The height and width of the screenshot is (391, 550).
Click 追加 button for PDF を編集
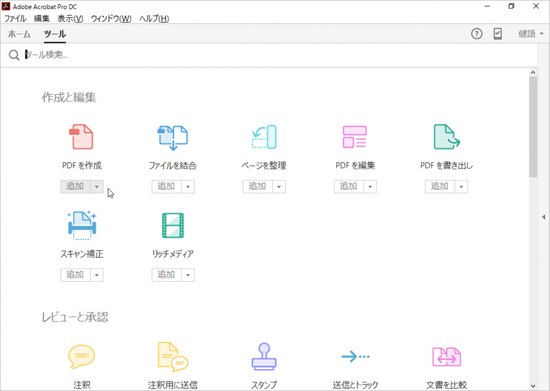[x=349, y=187]
